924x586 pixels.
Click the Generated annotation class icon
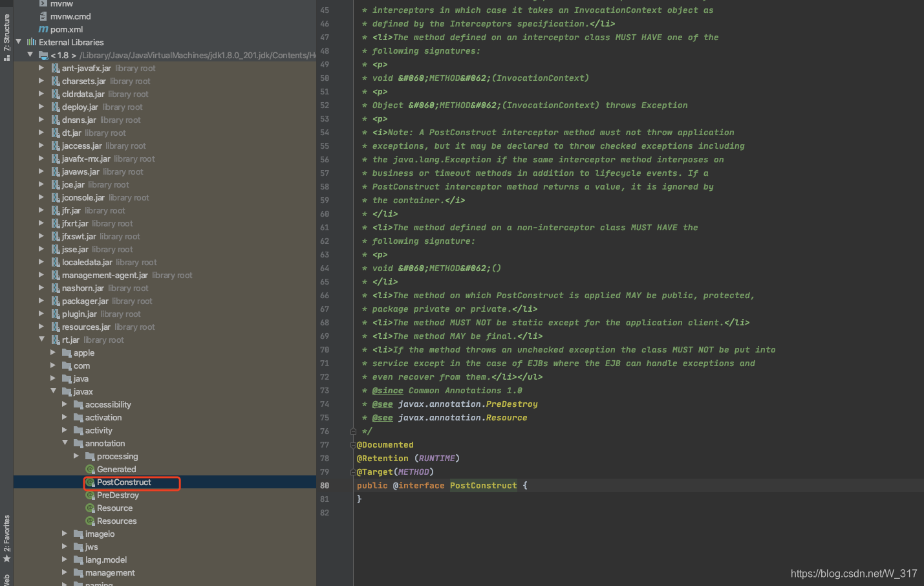pos(91,469)
